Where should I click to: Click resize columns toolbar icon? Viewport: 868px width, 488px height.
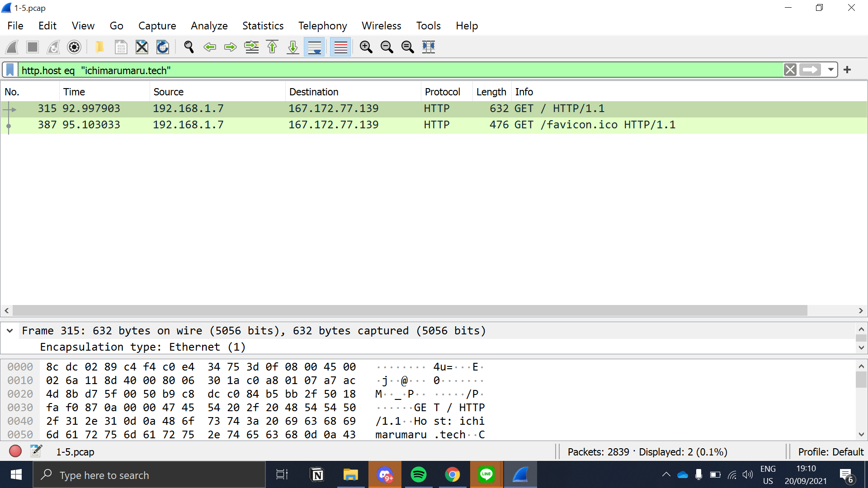pos(428,47)
